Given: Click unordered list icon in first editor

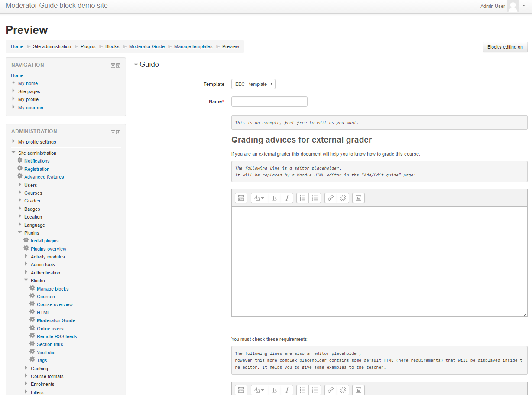Looking at the screenshot, I should click(303, 198).
